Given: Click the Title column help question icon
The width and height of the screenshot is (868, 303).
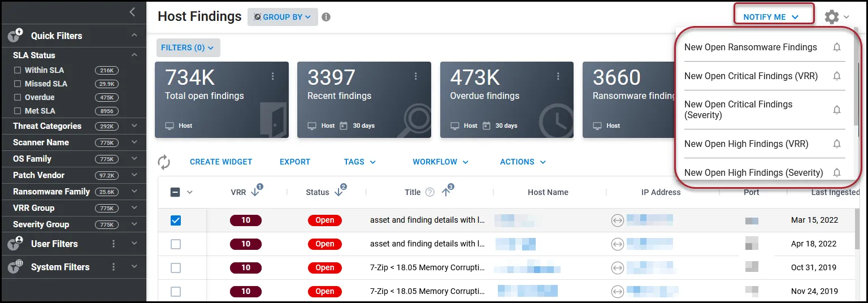Looking at the screenshot, I should pyautogui.click(x=429, y=192).
